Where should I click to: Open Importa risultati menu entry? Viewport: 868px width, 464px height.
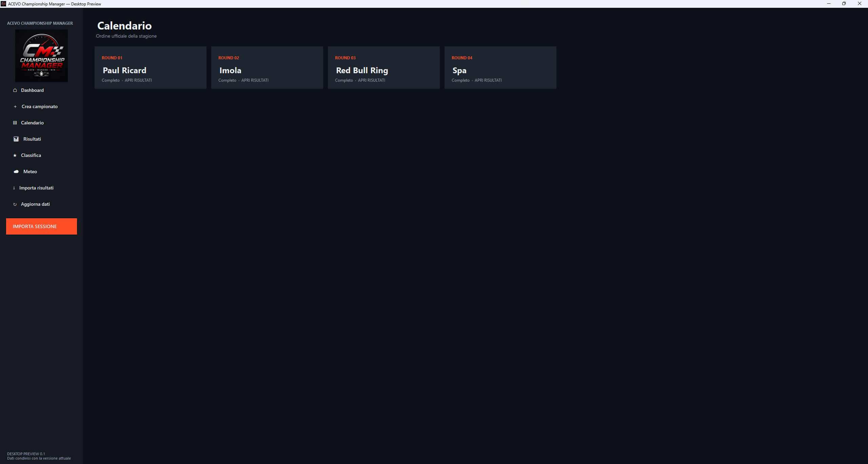41,188
